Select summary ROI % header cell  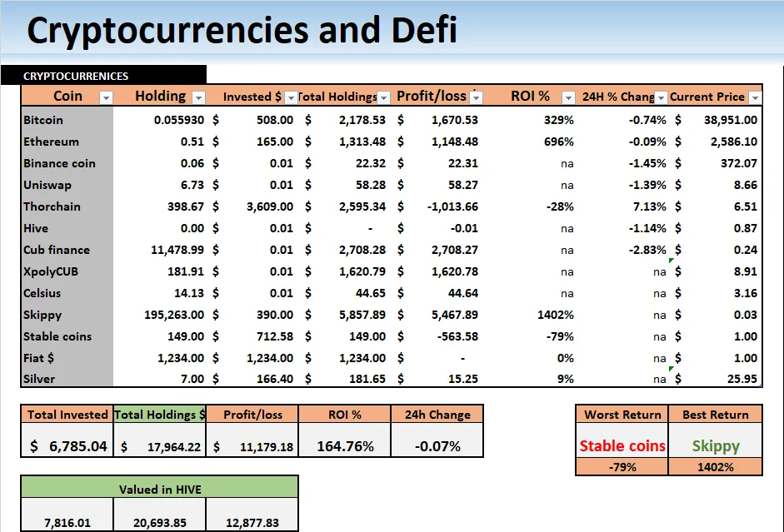[x=344, y=415]
